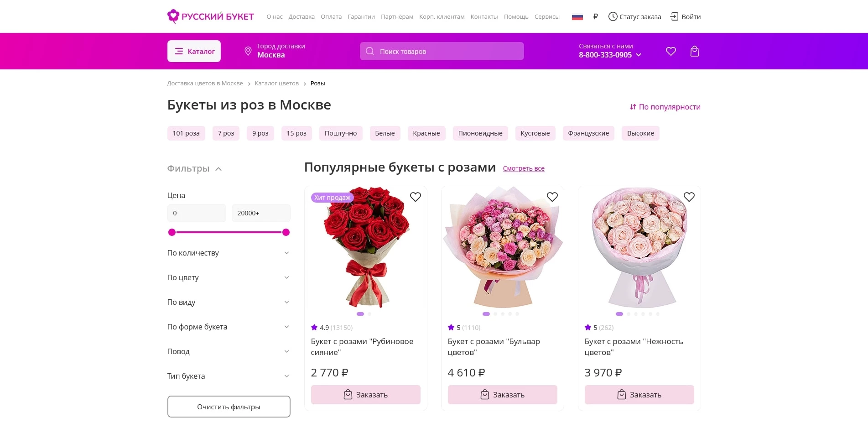Favorite the "Бульвар цветов" bouquet
868x423 pixels.
click(552, 197)
